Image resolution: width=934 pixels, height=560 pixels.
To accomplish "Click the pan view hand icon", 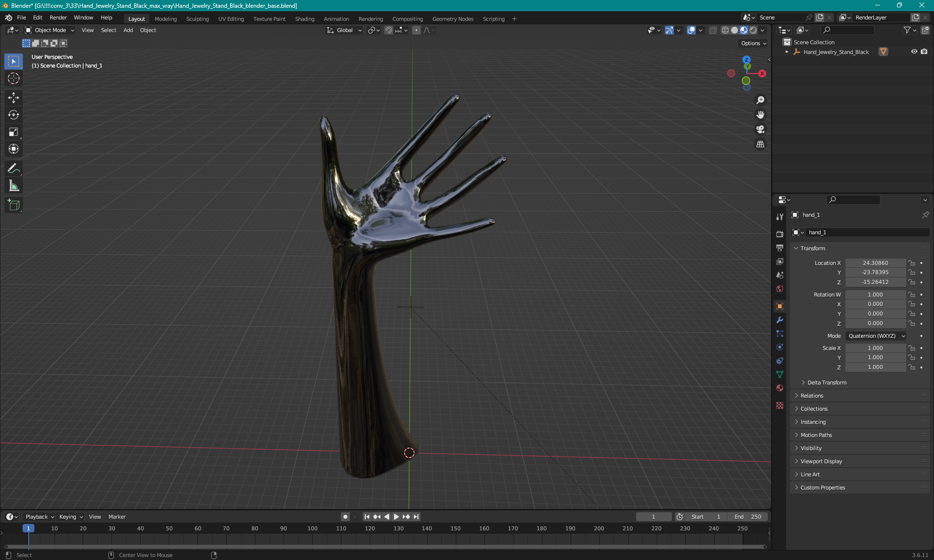I will point(760,115).
